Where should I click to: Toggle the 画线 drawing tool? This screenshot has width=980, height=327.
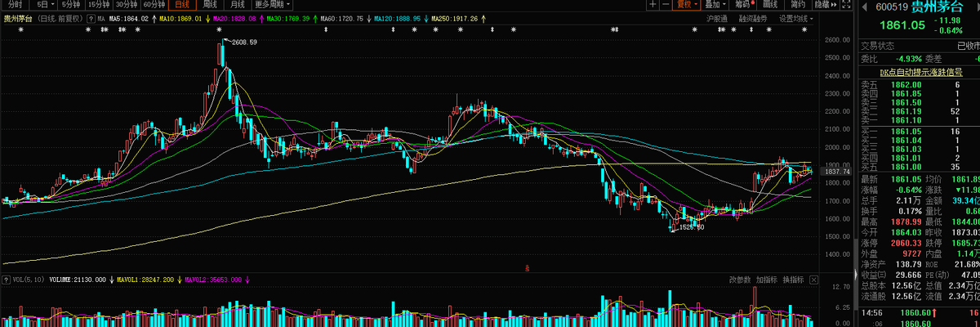point(770,4)
